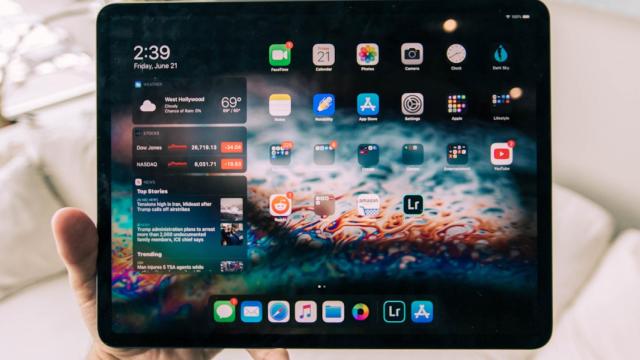Select the Dow Jones stock row
This screenshot has width=640, height=360.
click(x=189, y=147)
